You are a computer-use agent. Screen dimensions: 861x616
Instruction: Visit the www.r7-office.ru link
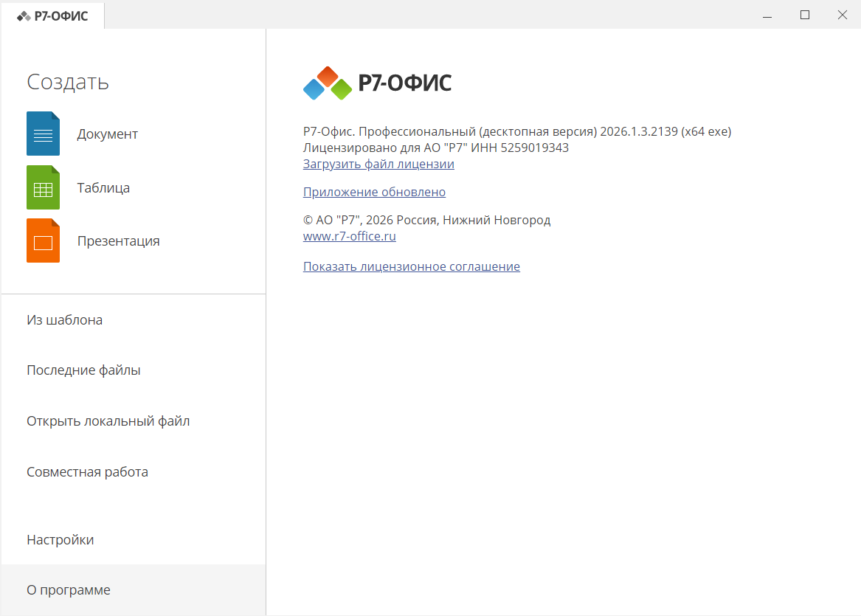(x=349, y=236)
